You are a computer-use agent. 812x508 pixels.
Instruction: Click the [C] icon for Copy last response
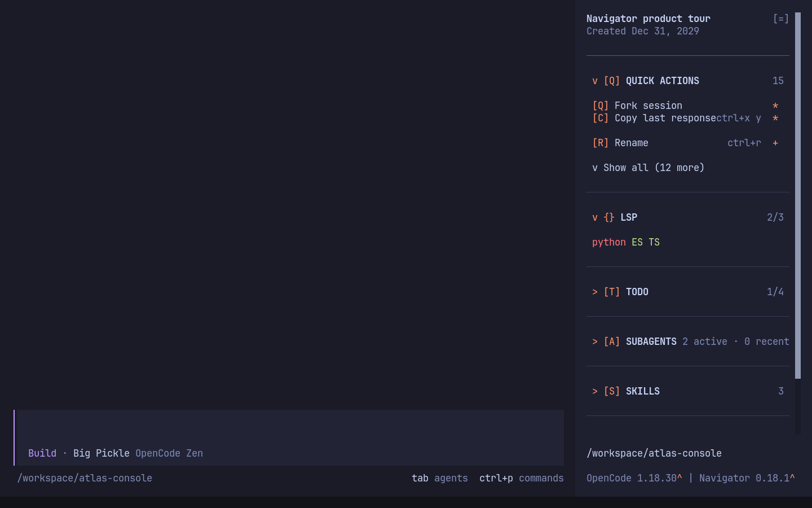pos(601,118)
